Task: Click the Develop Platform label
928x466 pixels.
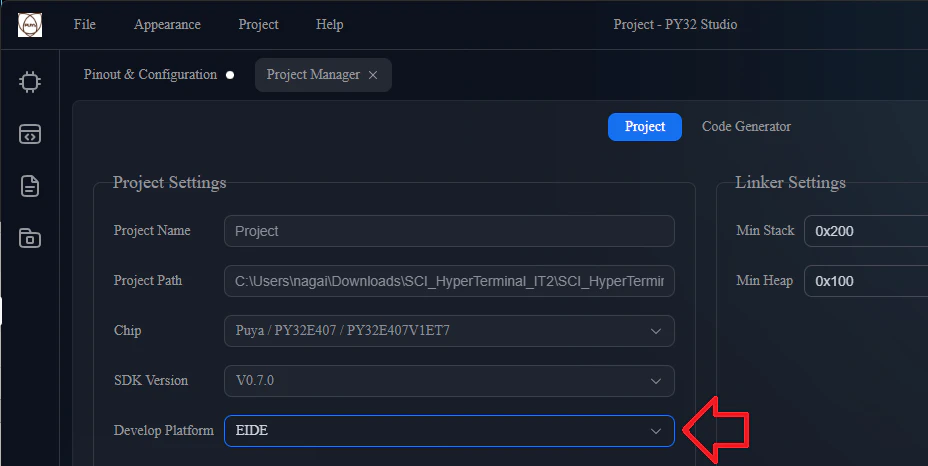Action: (x=164, y=430)
